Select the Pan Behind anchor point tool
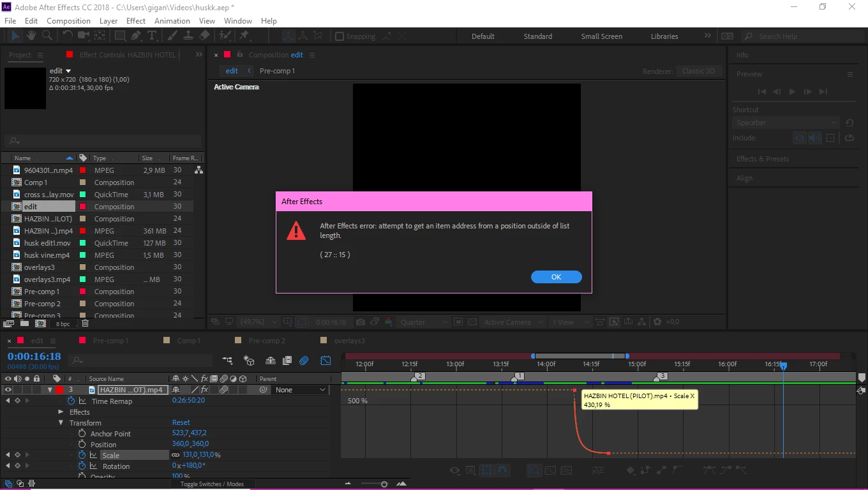The height and width of the screenshot is (490, 868). [100, 36]
